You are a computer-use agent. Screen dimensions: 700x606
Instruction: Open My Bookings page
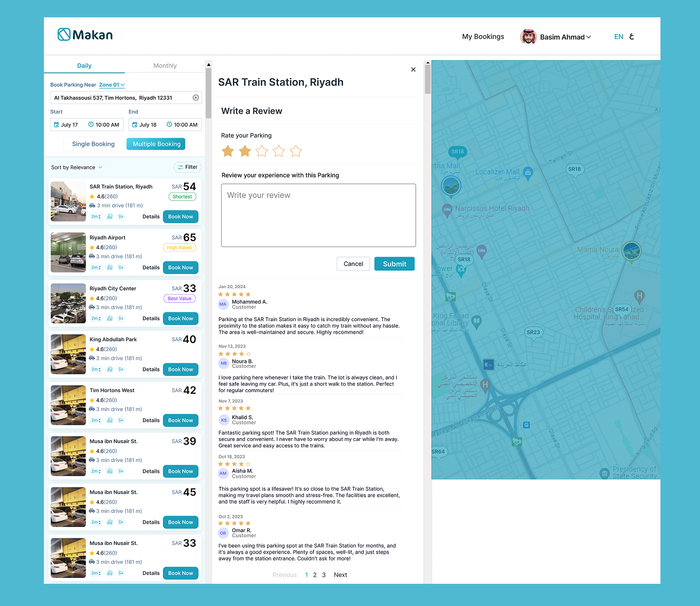coord(483,37)
